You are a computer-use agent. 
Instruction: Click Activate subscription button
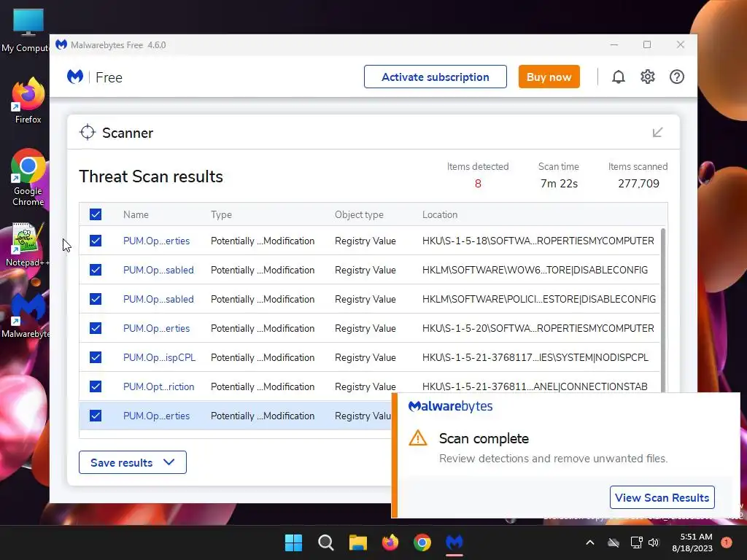click(435, 77)
